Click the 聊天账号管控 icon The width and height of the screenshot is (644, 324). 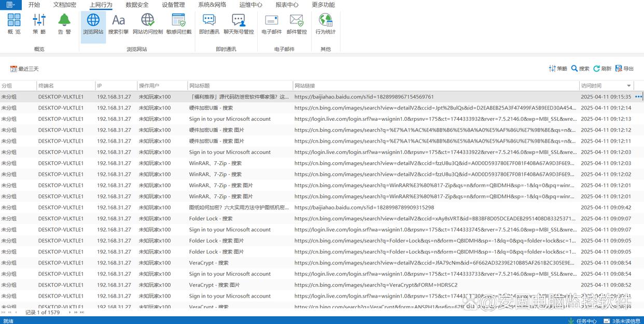239,24
